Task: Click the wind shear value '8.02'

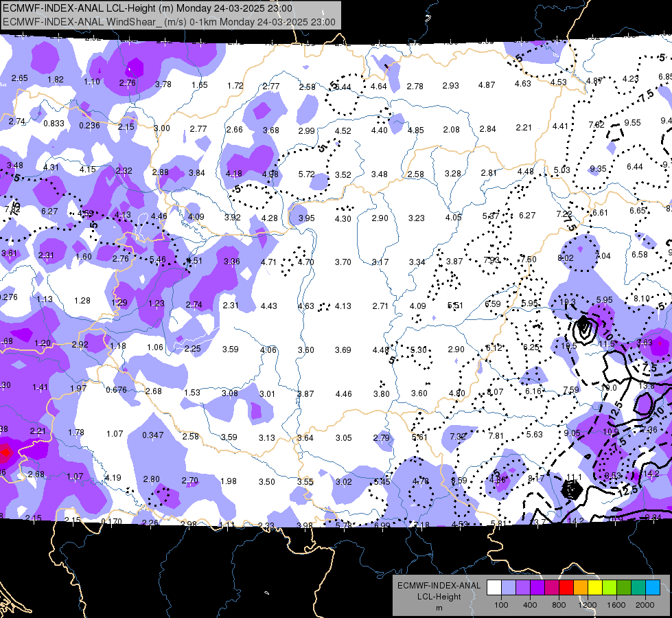Action: pyautogui.click(x=566, y=257)
